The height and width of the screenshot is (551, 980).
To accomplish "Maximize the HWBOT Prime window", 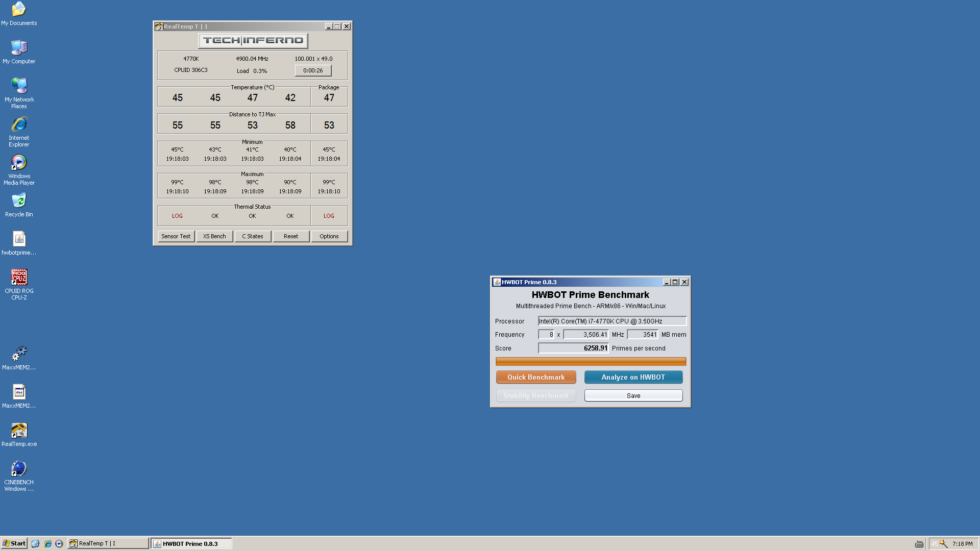I will pyautogui.click(x=675, y=282).
